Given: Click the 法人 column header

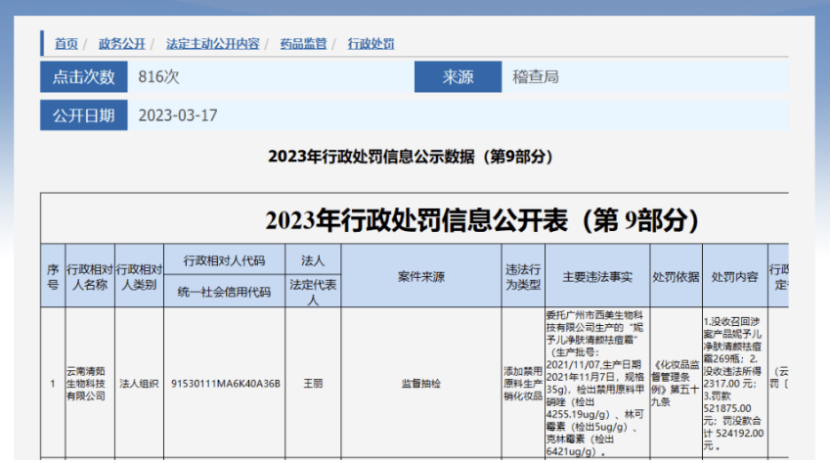Looking at the screenshot, I should click(313, 260).
